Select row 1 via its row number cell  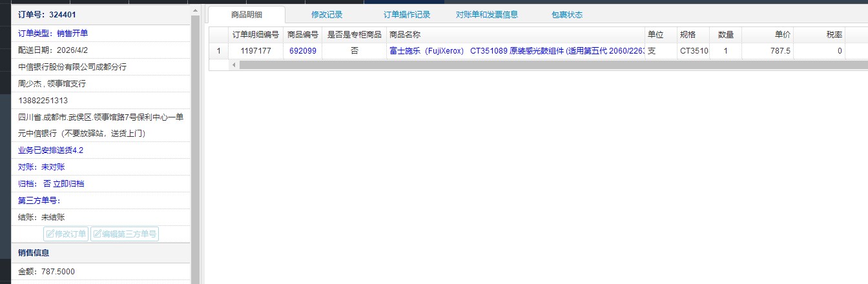click(219, 50)
